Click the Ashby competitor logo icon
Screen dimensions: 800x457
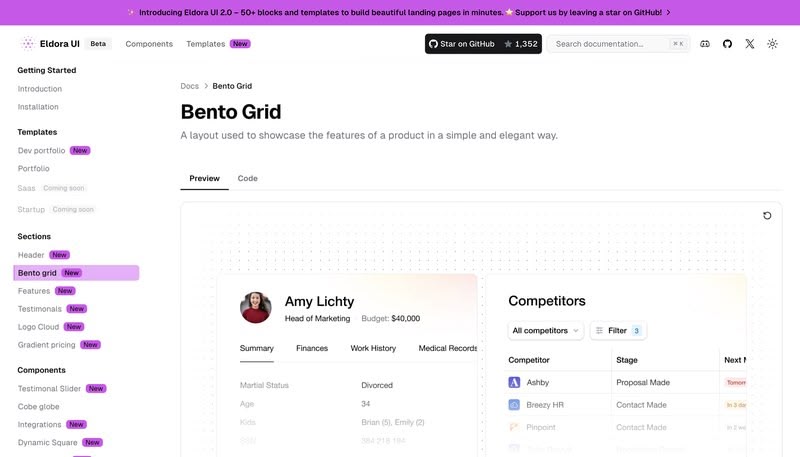point(514,382)
